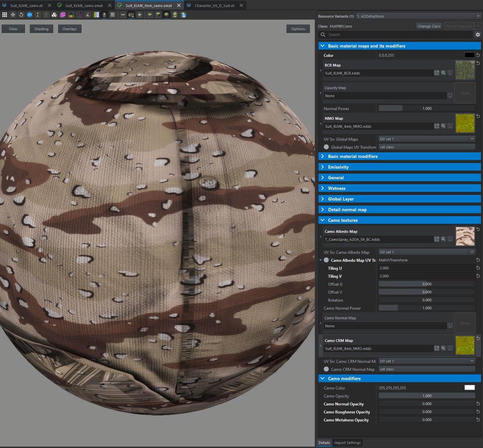Image resolution: width=483 pixels, height=448 pixels.
Task: Open the UV Src Camo CRM Normal Map dropdown
Action: (x=427, y=361)
